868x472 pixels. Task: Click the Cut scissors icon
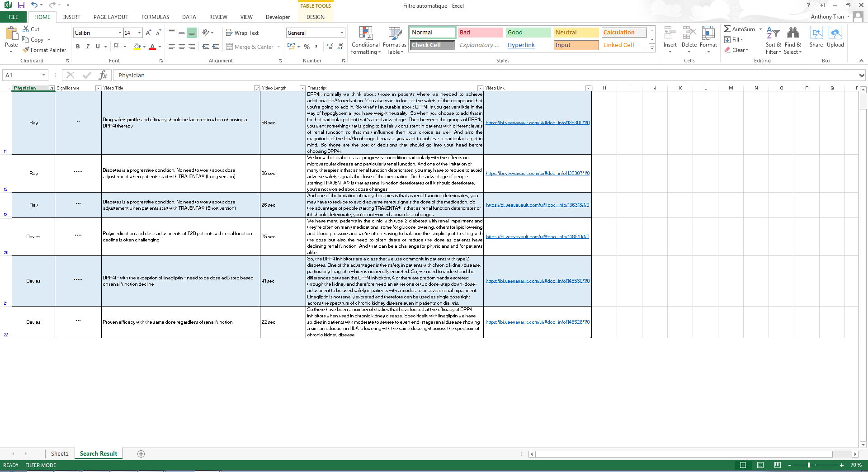point(26,29)
